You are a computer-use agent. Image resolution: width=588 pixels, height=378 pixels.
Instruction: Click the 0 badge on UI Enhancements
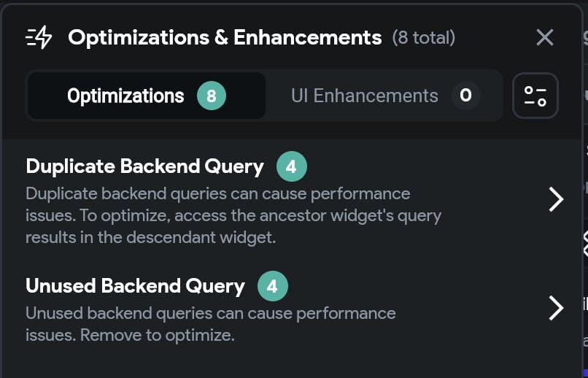(x=465, y=96)
